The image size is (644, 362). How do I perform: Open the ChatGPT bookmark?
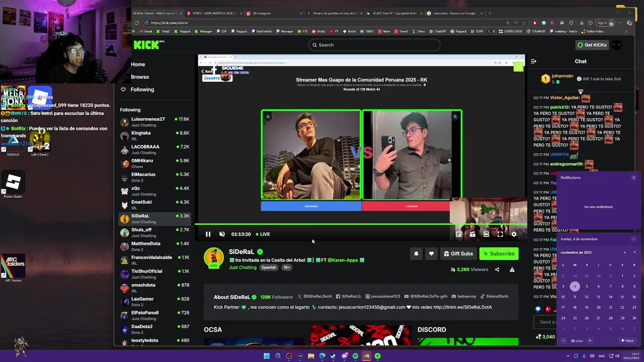(437, 31)
